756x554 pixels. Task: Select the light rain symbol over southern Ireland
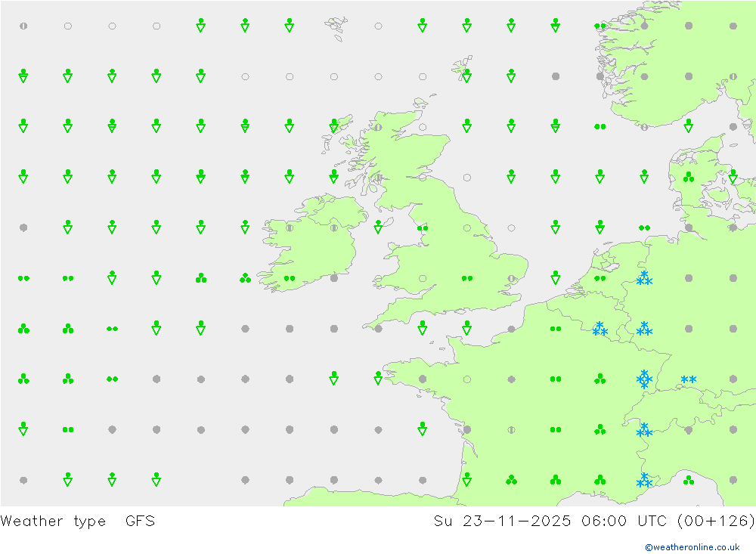(x=290, y=278)
